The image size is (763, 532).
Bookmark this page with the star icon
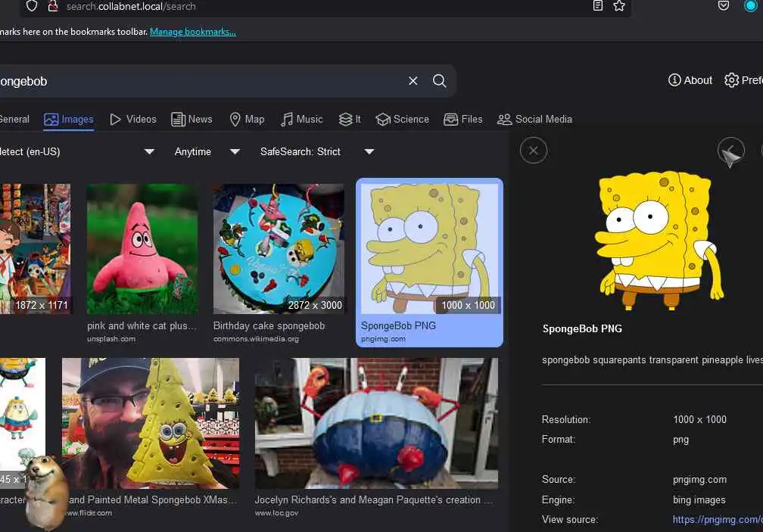point(619,6)
